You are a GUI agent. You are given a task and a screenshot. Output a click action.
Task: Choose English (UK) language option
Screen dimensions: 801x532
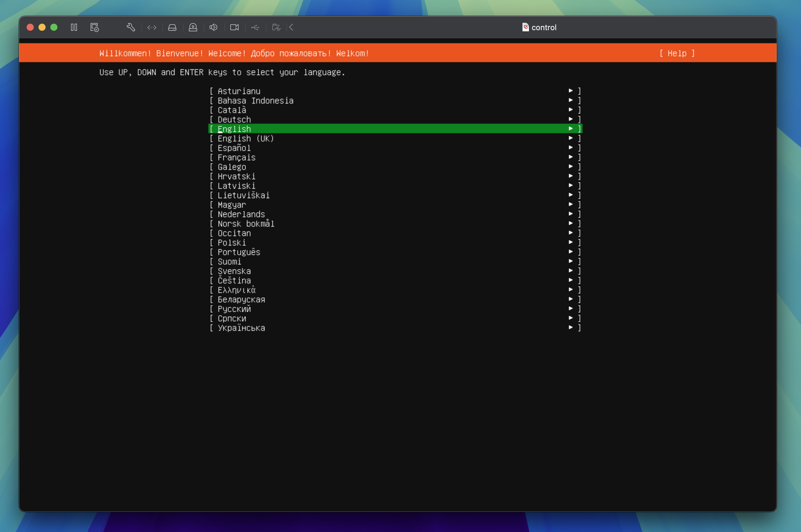[245, 138]
